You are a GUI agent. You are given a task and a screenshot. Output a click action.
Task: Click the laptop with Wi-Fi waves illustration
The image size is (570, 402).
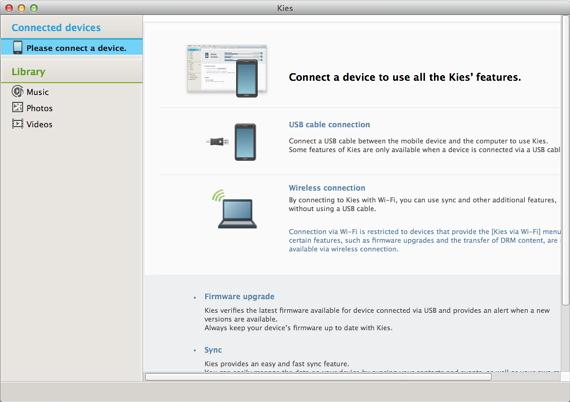pos(235,209)
